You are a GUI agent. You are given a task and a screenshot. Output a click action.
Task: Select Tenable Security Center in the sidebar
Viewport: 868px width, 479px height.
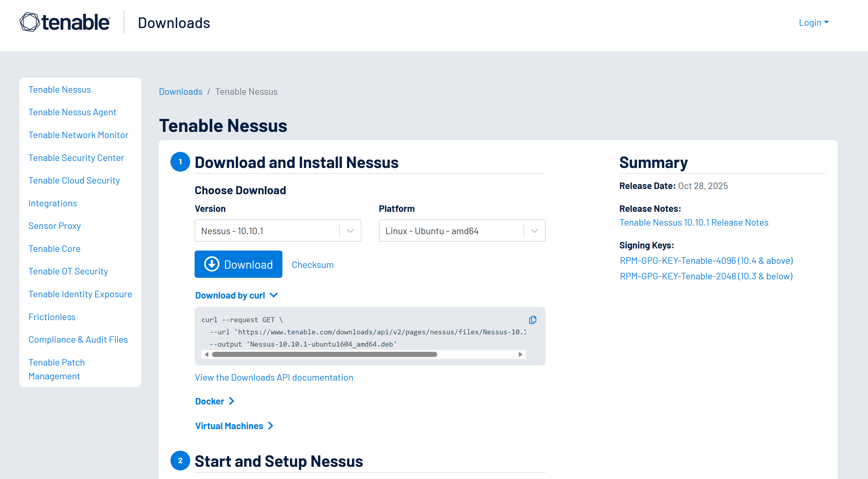(76, 158)
